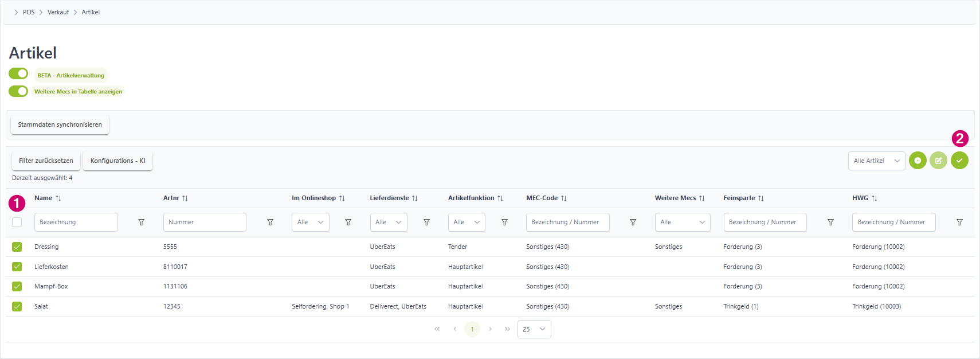Screen dimensions: 980x359
Task: Open the Im Onlineshop filter icon
Action: [348, 222]
